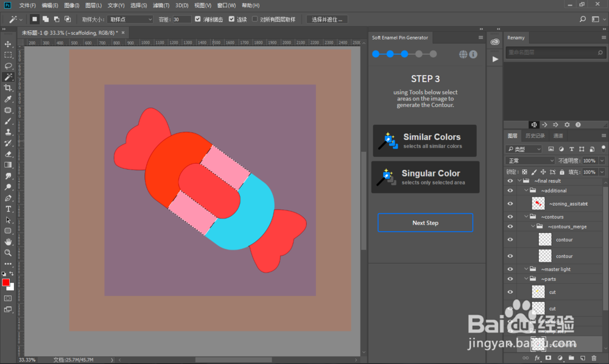Click the tolerance value field
This screenshot has width=609, height=364.
coord(181,19)
